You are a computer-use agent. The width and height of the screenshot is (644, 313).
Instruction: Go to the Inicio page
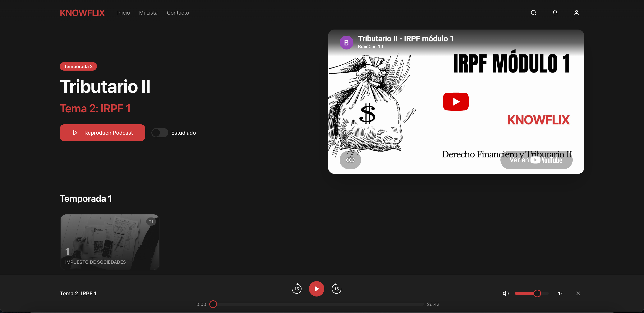pos(123,13)
